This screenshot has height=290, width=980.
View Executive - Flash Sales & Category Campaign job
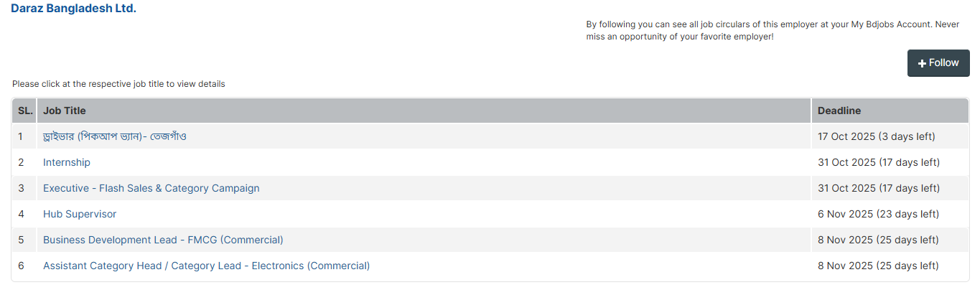(x=151, y=188)
